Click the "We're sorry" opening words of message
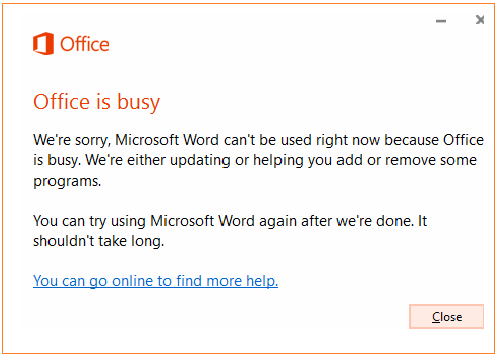Image resolution: width=500 pixels, height=360 pixels. [x=72, y=140]
